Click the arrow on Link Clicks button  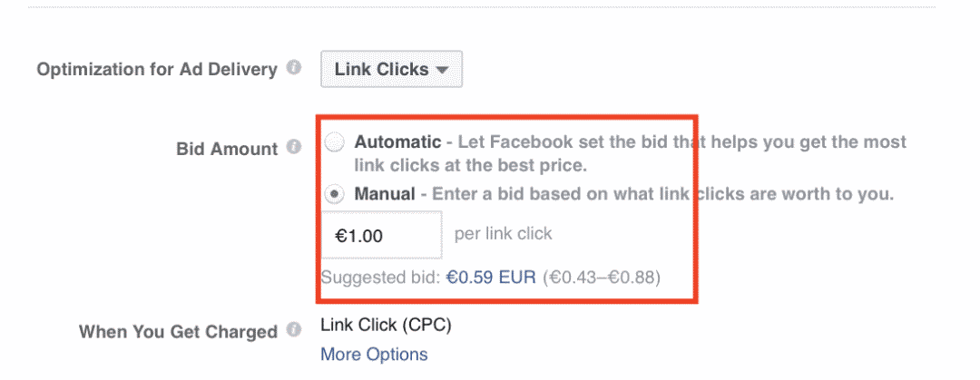442,71
